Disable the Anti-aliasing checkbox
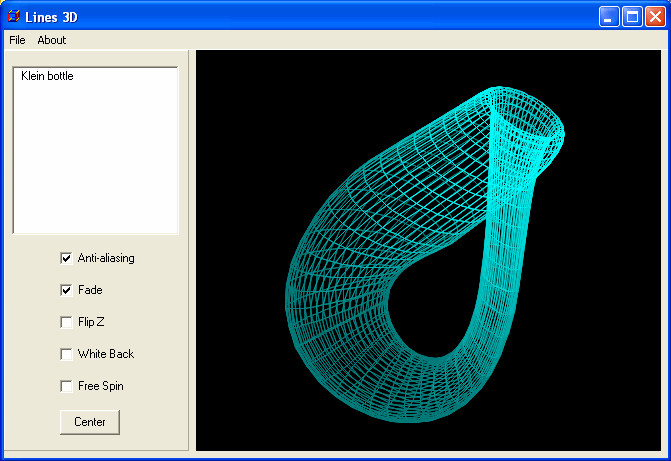 pos(66,258)
